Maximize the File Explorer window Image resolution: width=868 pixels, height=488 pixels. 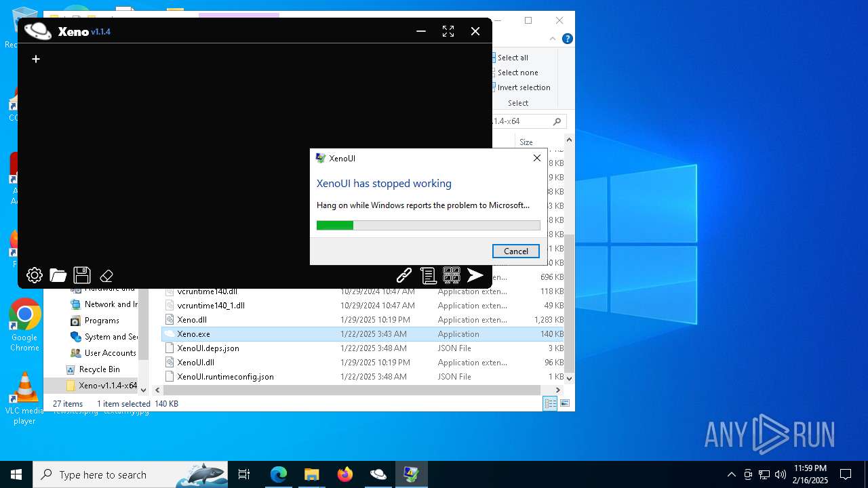click(x=528, y=20)
